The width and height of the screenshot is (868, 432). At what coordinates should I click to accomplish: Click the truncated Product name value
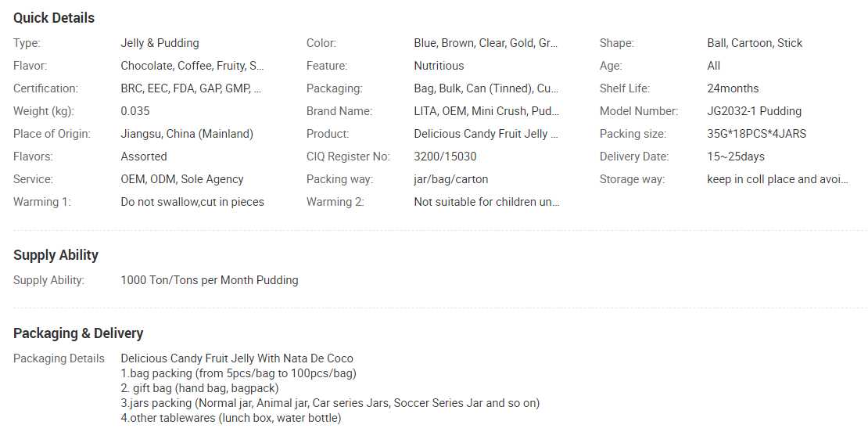pyautogui.click(x=486, y=134)
